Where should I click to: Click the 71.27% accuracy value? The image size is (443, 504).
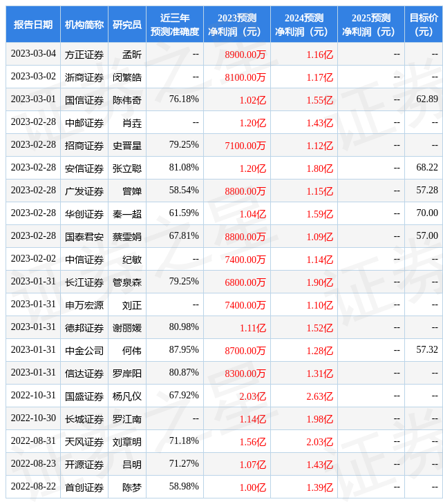[184, 464]
